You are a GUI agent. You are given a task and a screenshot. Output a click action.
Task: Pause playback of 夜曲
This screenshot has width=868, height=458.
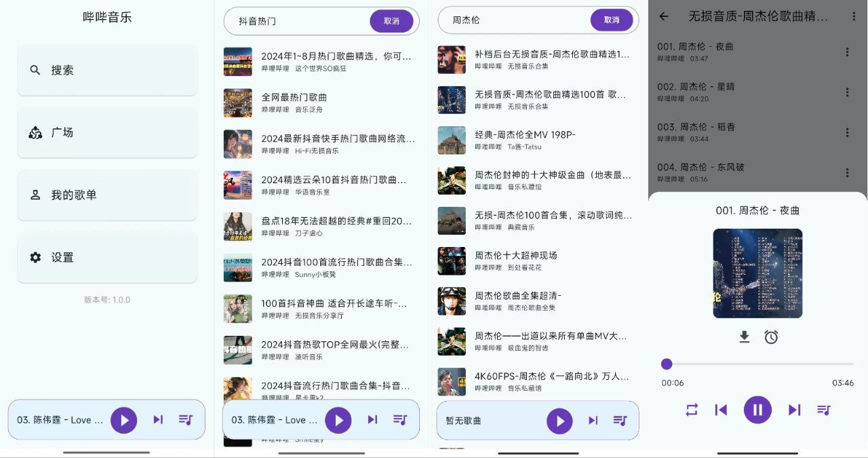[x=757, y=410]
